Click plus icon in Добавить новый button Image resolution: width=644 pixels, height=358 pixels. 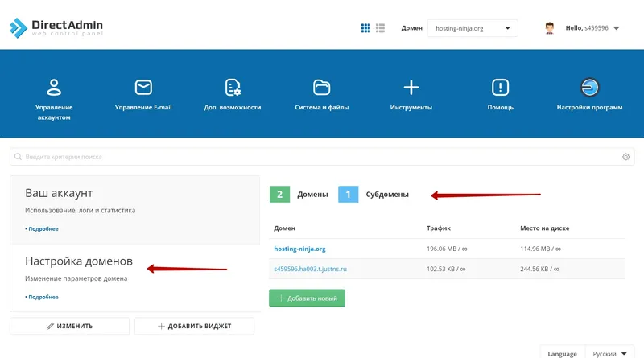(x=281, y=298)
